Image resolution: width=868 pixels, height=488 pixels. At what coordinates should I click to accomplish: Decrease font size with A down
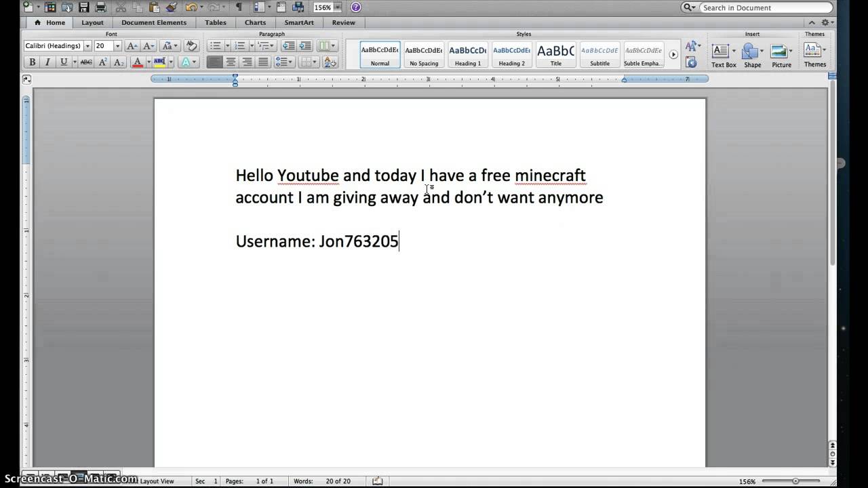pos(149,46)
